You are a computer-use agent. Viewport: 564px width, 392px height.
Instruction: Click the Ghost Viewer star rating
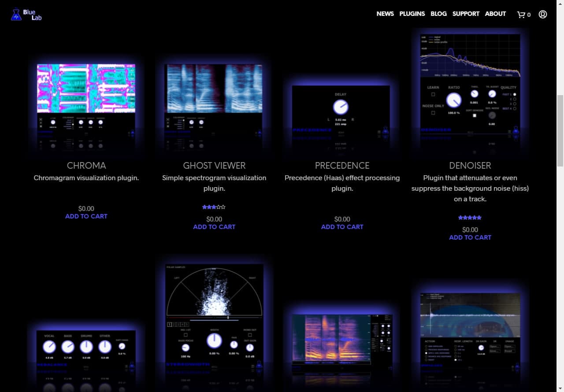(214, 207)
